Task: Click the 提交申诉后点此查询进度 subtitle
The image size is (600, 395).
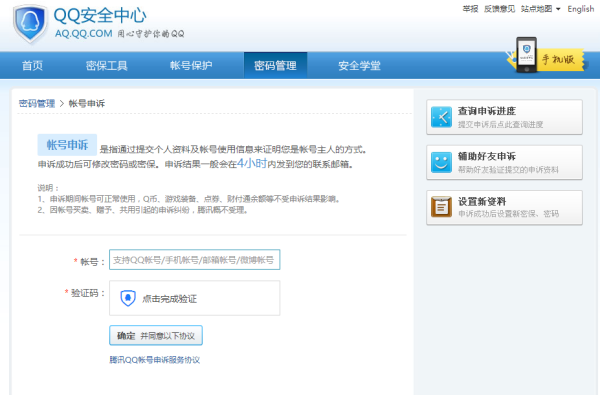Action: 501,124
